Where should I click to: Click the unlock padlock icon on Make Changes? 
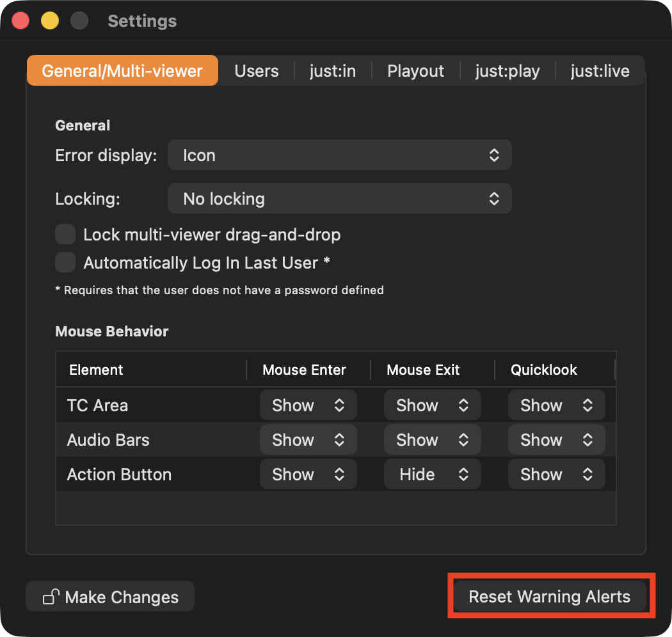click(x=51, y=596)
